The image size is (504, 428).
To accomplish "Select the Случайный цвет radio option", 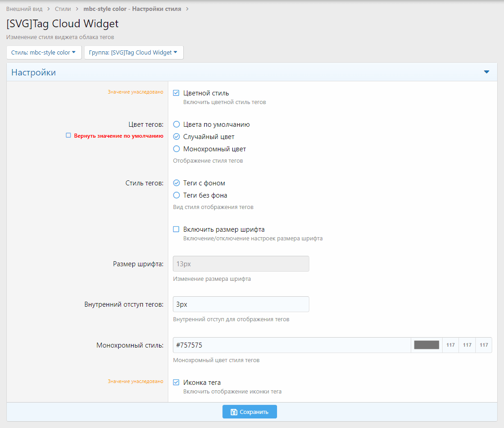I will point(176,137).
